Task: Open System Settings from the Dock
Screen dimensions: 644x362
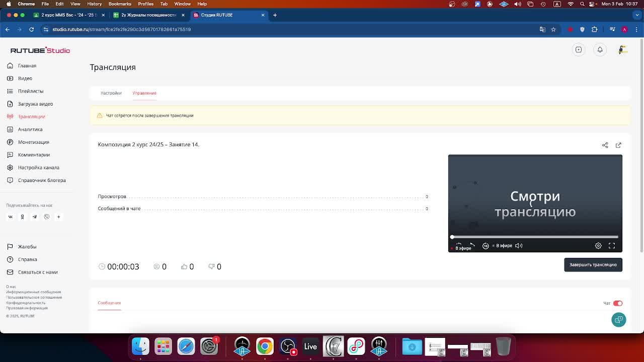Action: (209, 346)
